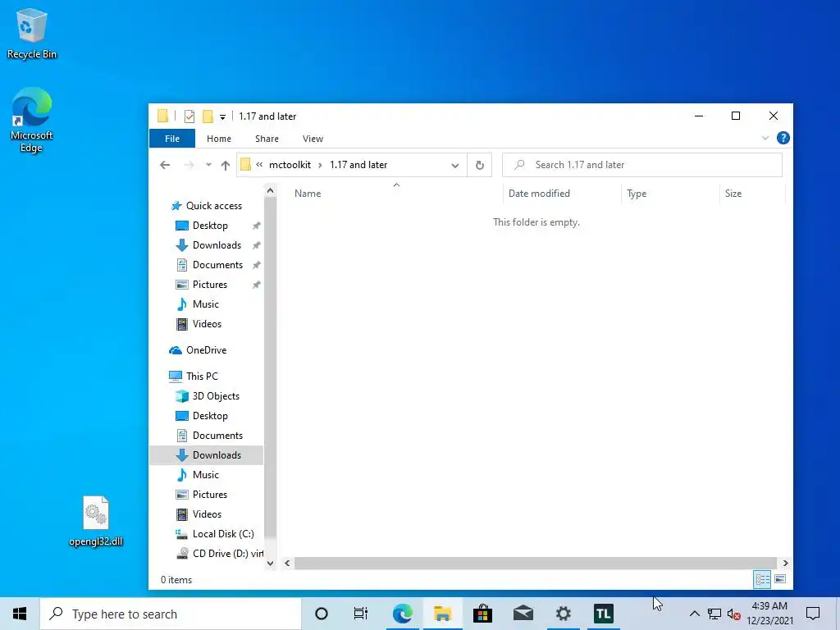This screenshot has width=840, height=630.
Task: Open pinned Pictures under Quick access
Action: click(209, 285)
